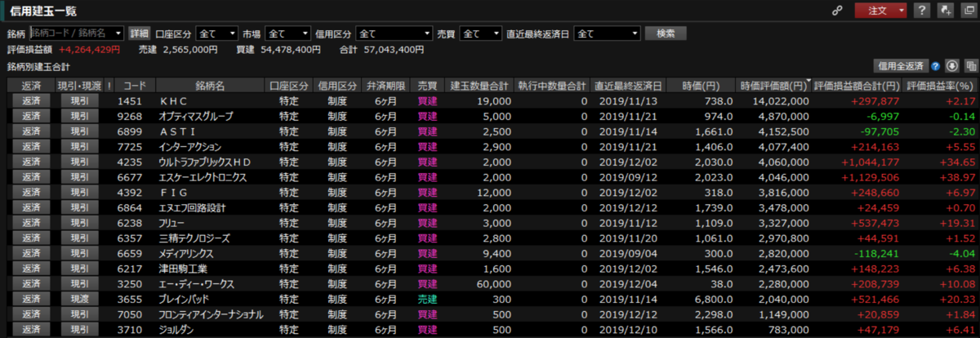This screenshot has height=338, width=980.
Task: Pop out panel with the window icon
Action: [x=969, y=11]
